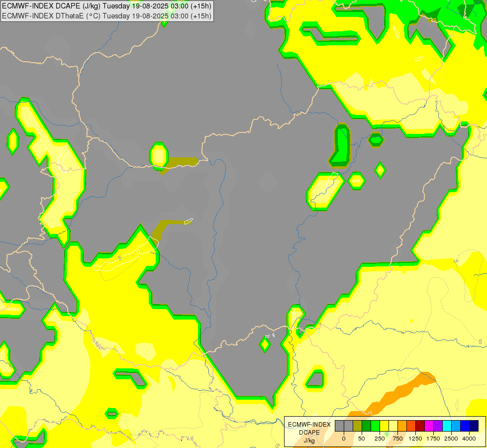Click the olive swatch in the DCAPE legend
The height and width of the screenshot is (448, 487).
(x=358, y=426)
